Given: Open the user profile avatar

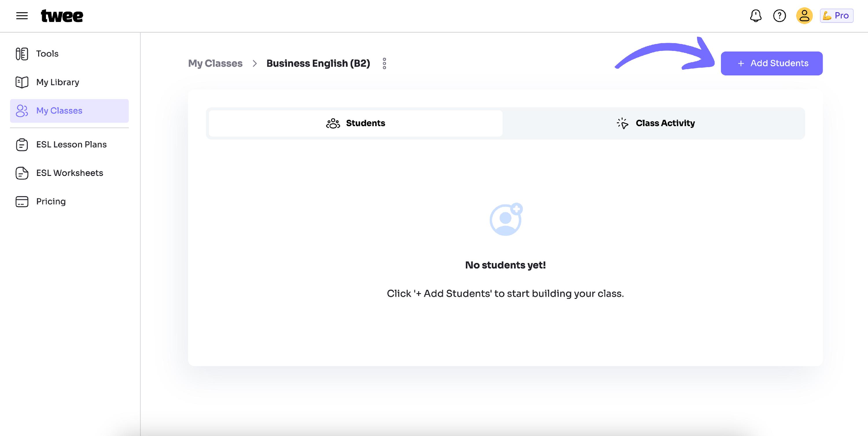Looking at the screenshot, I should tap(804, 16).
